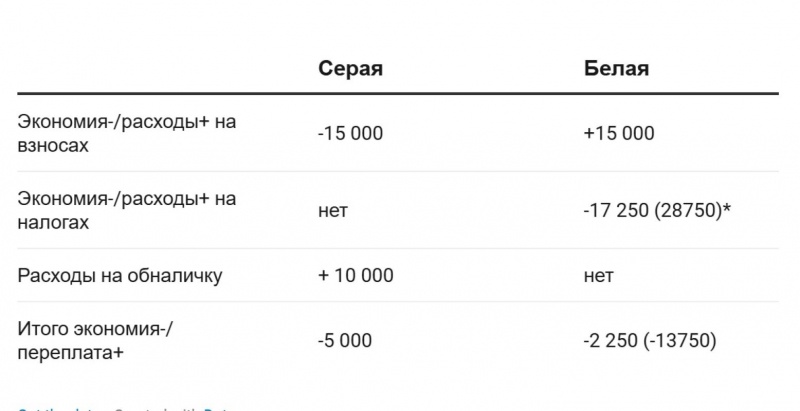Click the parenthesized -13750 total value
Viewport: 800px width, 411px height.
coord(679,341)
